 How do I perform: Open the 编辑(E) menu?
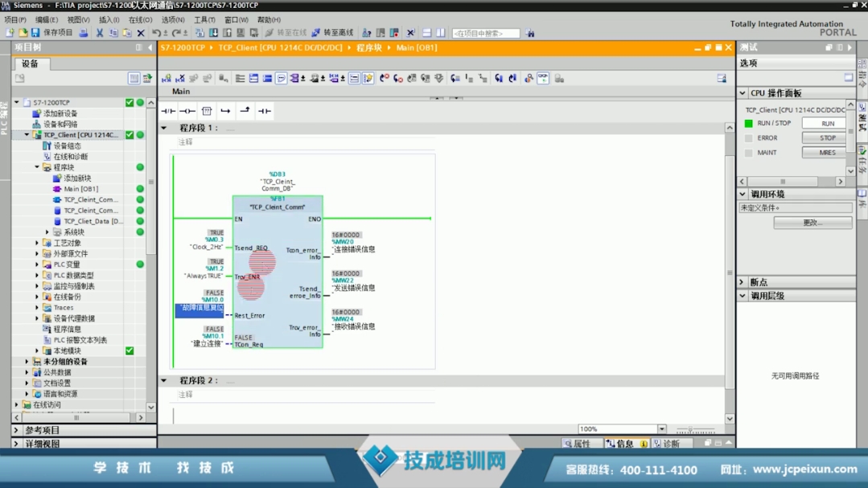47,19
